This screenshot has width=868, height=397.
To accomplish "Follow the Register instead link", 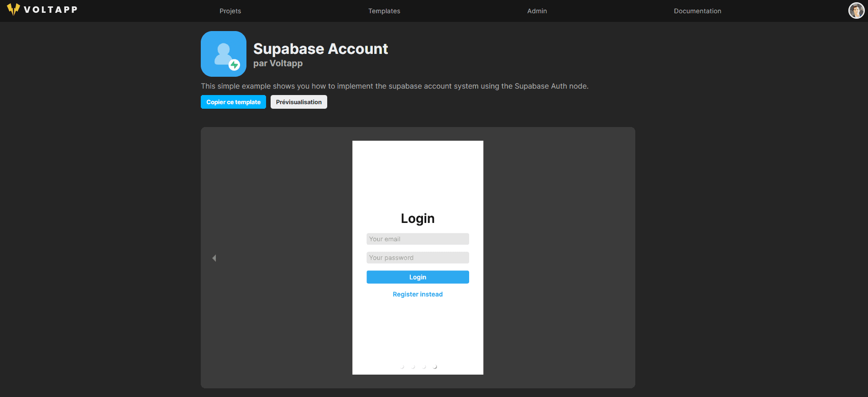I will click(x=418, y=294).
